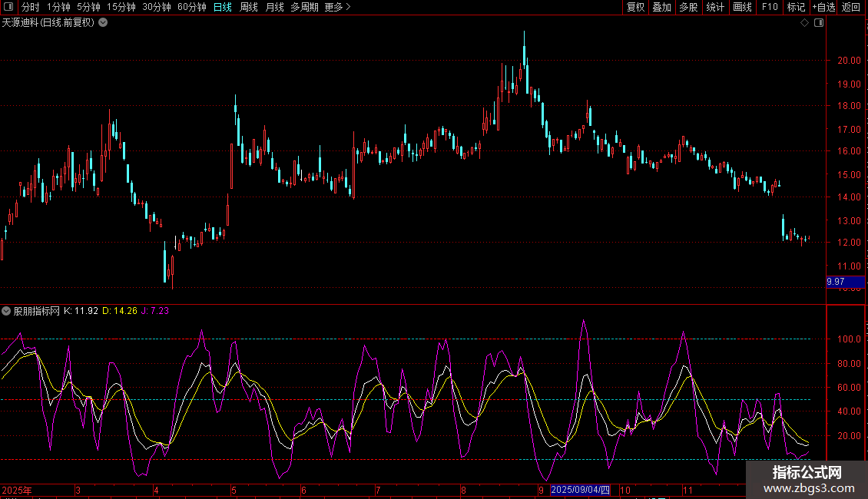Screen dimensions: 868x499
Task: Open the 多股 multi-stock view
Action: click(688, 7)
